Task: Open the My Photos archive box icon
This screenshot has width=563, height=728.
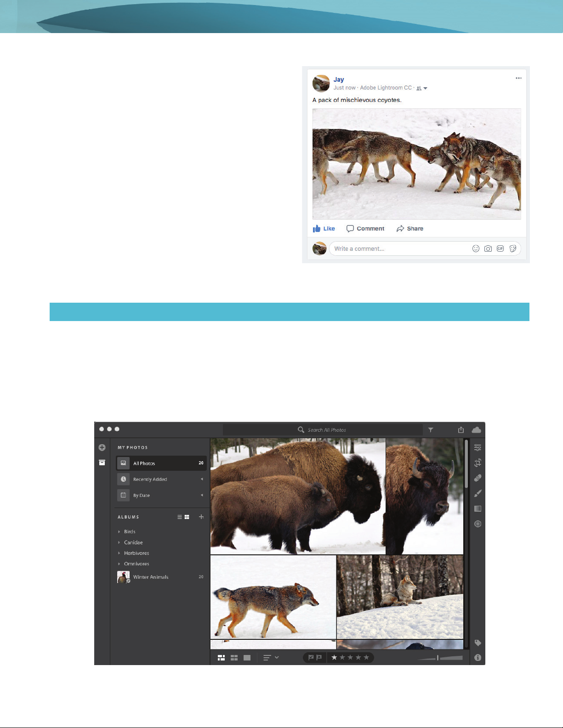Action: click(x=102, y=463)
